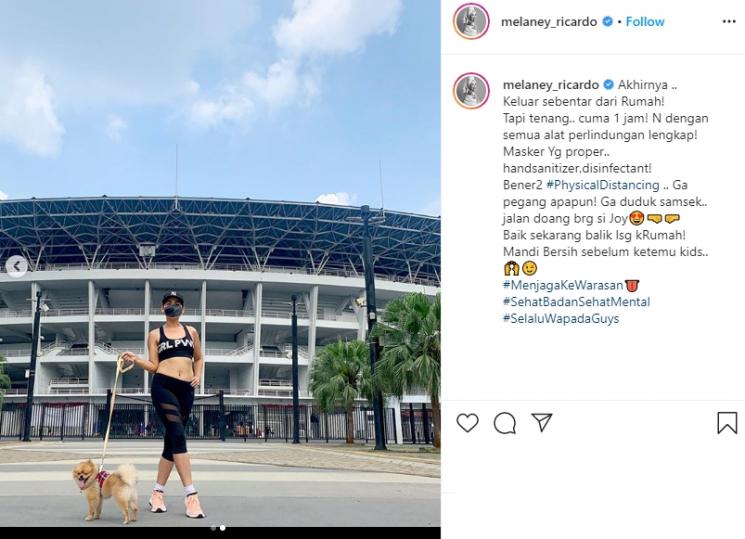Screen dimensions: 745x539
Task: Open the three-dot more options menu
Action: (729, 22)
